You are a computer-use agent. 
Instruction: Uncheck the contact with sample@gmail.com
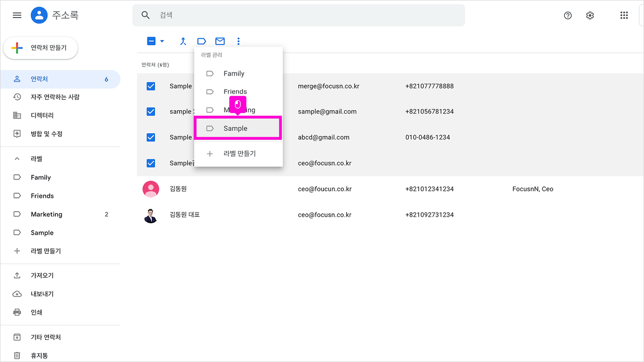click(x=151, y=112)
